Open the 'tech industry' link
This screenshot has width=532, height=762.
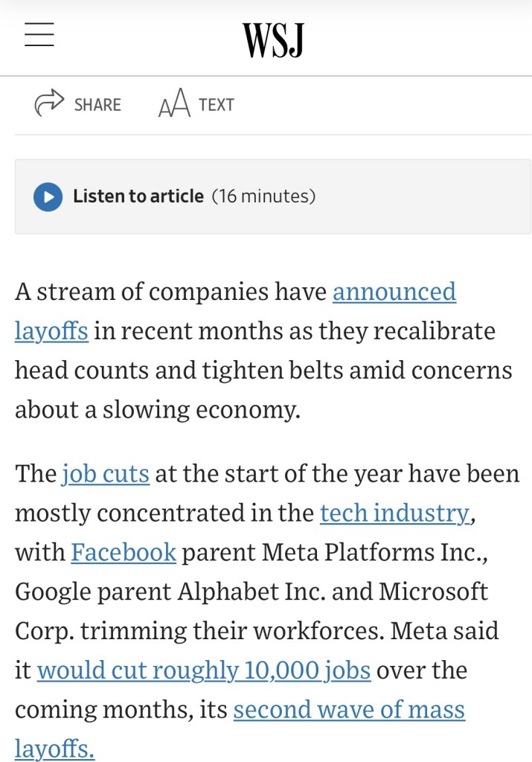coord(394,513)
